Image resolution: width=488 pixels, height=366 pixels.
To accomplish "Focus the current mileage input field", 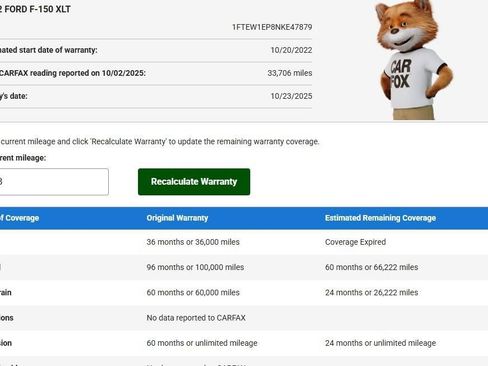I will pyautogui.click(x=54, y=182).
